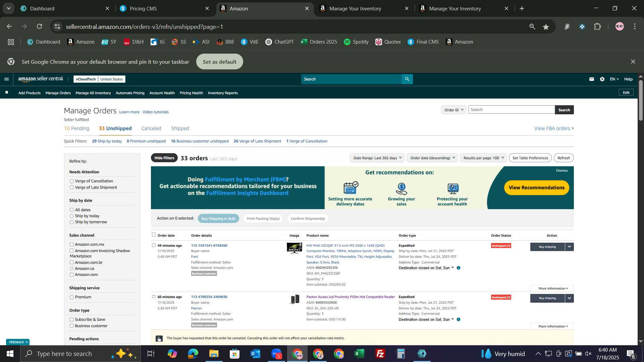Switch to the Canceled orders tab
This screenshot has width=644, height=362.
tap(151, 128)
